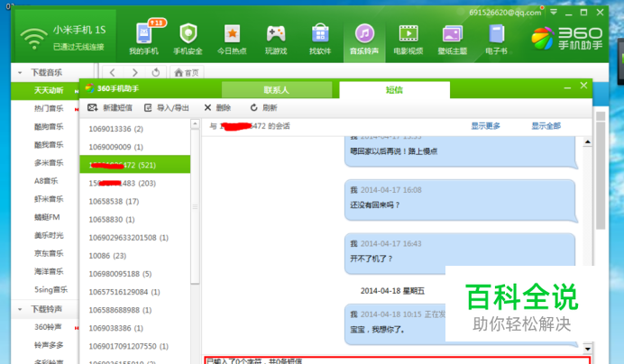Open main menu dropdown in title bar
The image size is (624, 364).
point(554,13)
